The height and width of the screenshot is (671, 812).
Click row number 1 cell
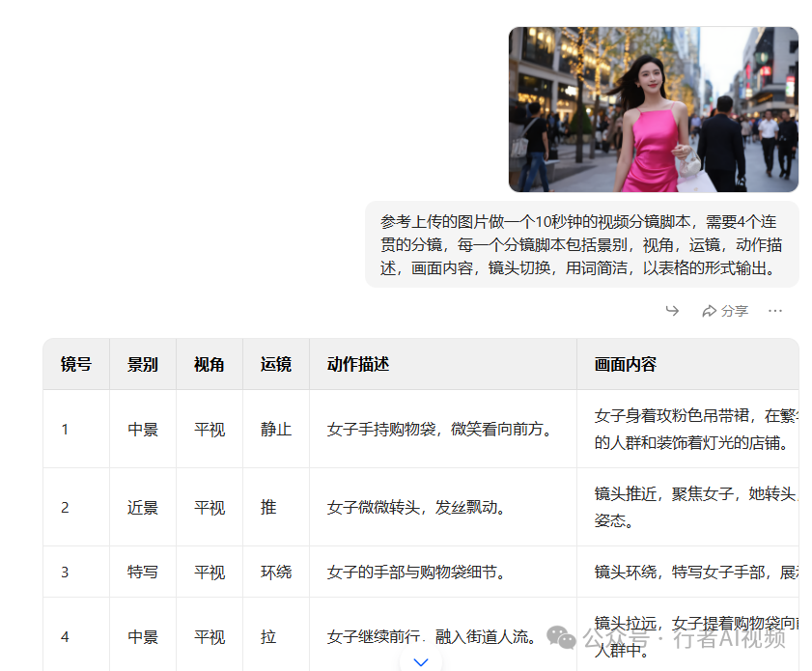[x=76, y=430]
